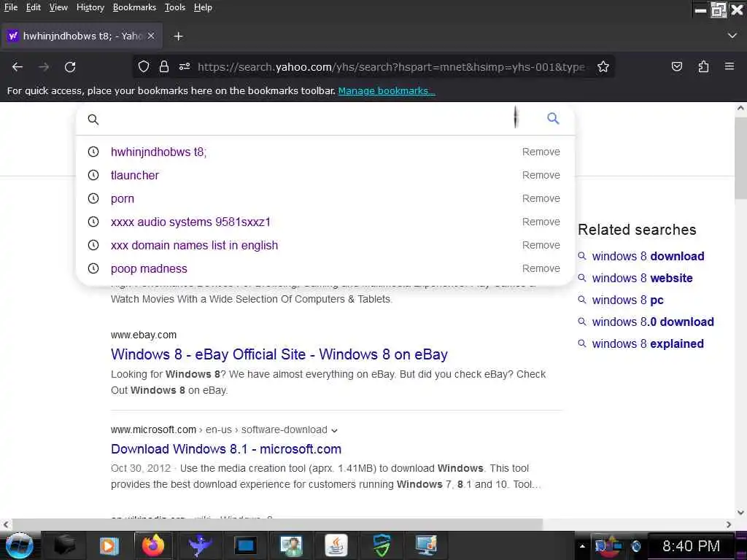Viewport: 747px width, 560px height.
Task: Close the Yahoo search tab
Action: pyautogui.click(x=151, y=36)
